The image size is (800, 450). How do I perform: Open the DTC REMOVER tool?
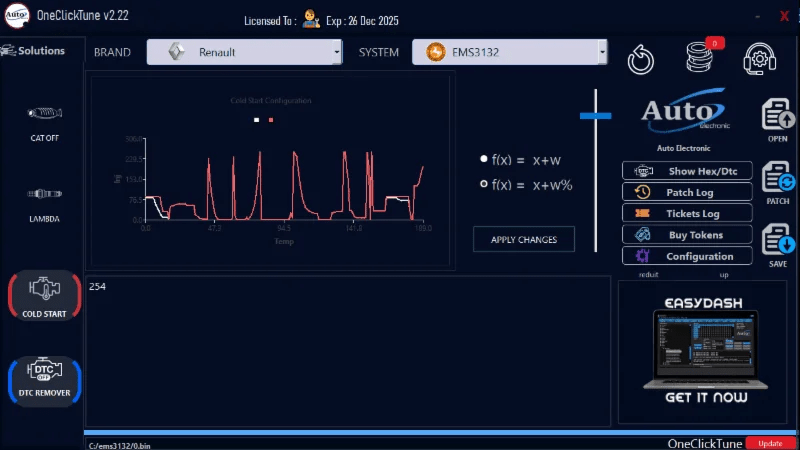click(44, 380)
